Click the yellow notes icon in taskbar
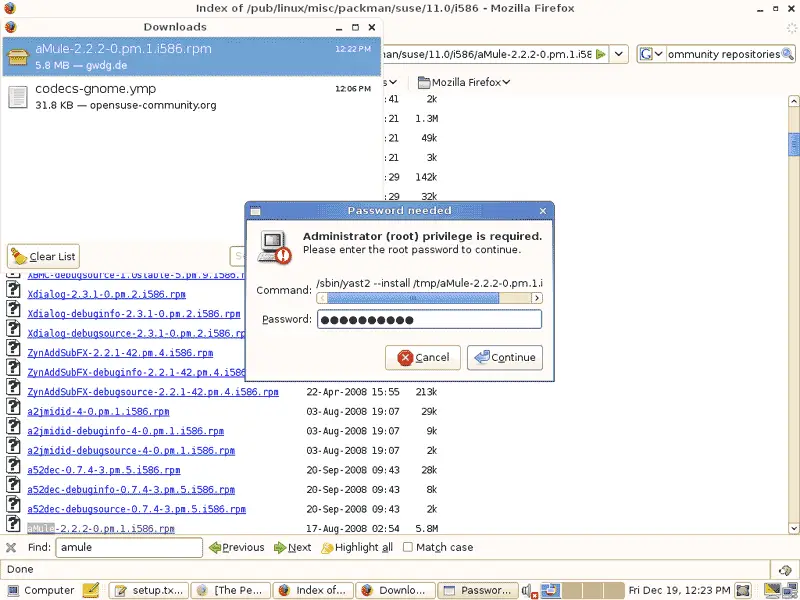Image resolution: width=800 pixels, height=600 pixels. (x=90, y=590)
